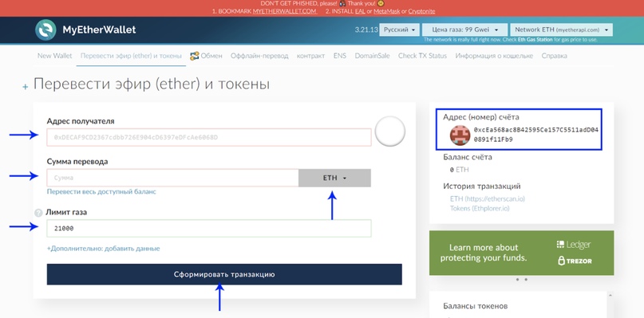Expand Дополнительно: добавить данные
Viewport: 644px width, 318px height.
[x=103, y=249]
